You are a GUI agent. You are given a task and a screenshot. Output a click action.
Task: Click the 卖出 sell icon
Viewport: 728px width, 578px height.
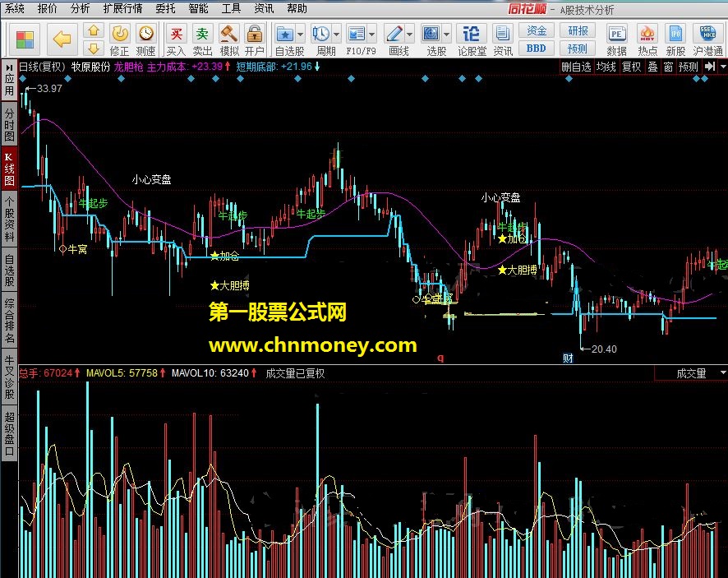point(202,34)
